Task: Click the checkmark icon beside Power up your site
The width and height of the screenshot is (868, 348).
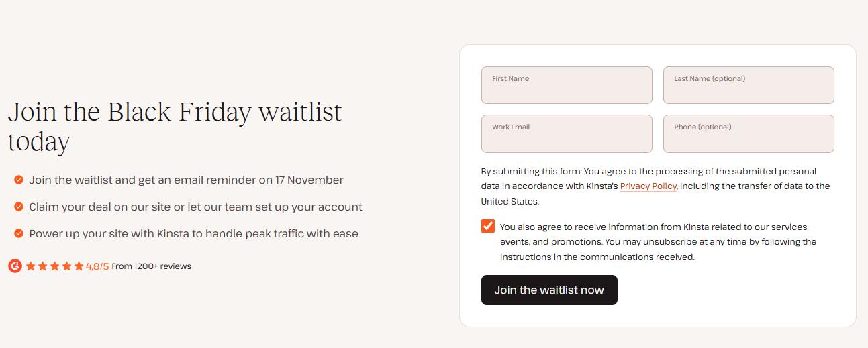Action: (19, 233)
